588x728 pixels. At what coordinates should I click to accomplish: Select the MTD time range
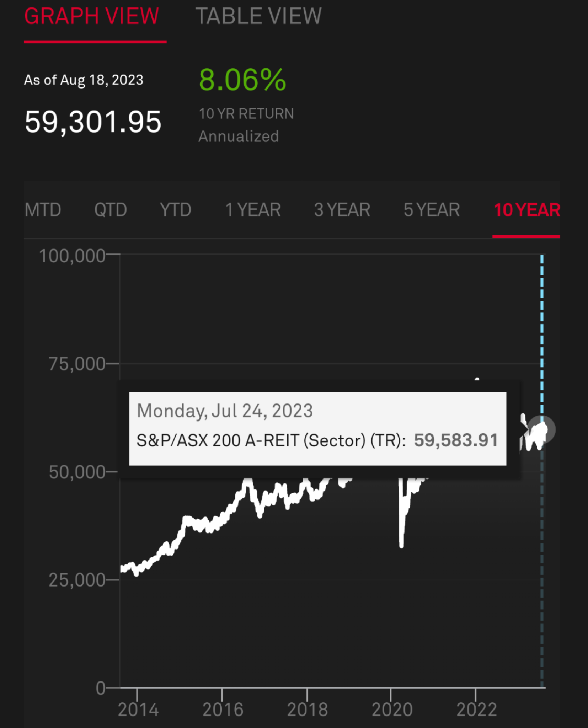43,210
